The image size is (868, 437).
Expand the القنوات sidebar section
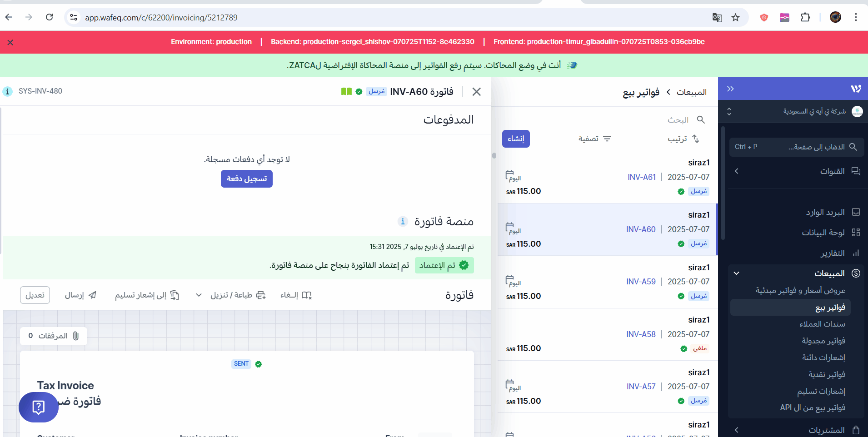(737, 171)
